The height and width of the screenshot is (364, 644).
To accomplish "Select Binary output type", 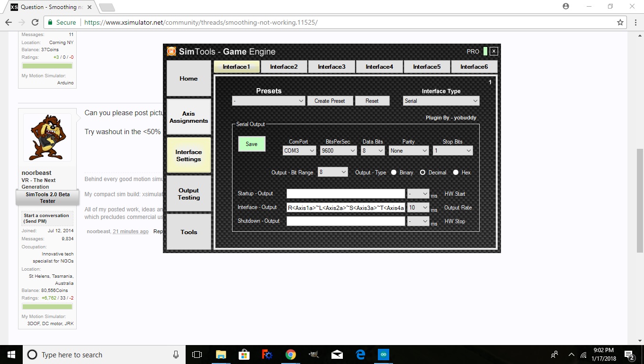I will tap(394, 173).
